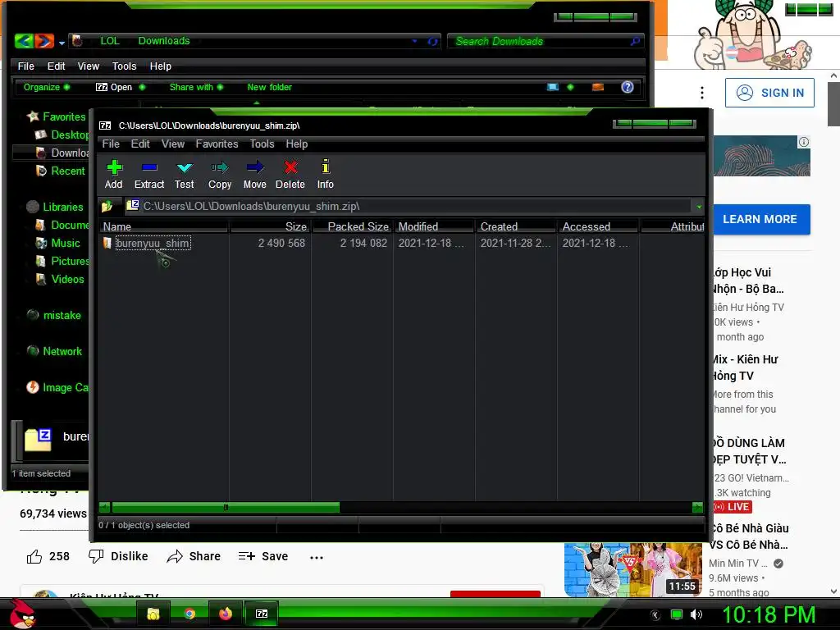840x630 pixels.
Task: Change view with Explorer view icon
Action: click(x=553, y=87)
